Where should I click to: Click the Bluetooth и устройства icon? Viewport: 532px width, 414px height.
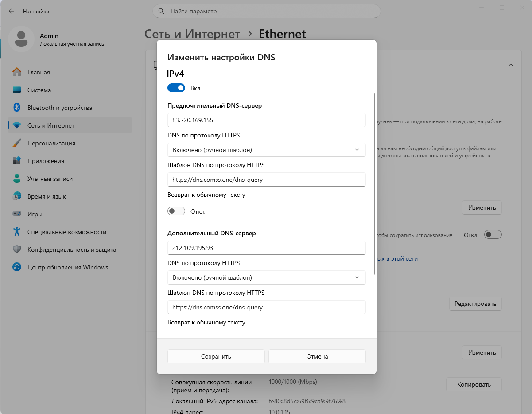tap(17, 108)
